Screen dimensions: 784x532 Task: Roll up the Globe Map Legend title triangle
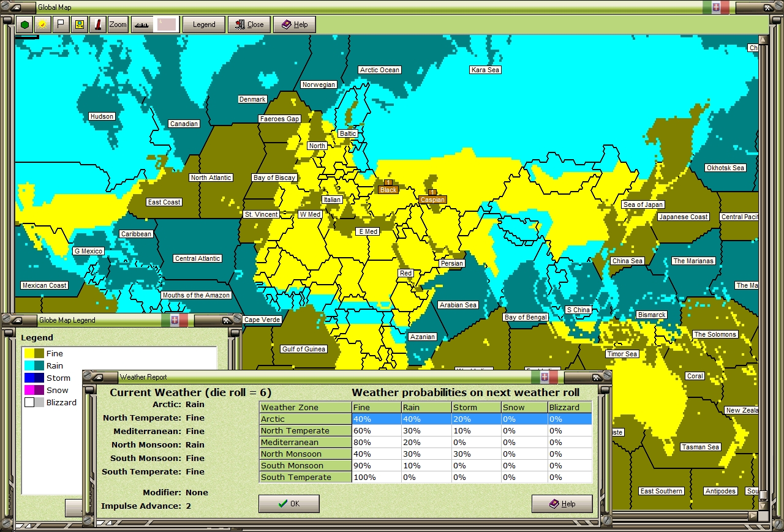[x=17, y=320]
